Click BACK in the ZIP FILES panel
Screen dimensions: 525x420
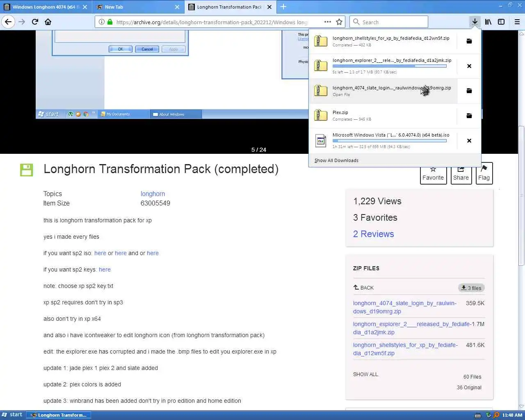click(363, 288)
